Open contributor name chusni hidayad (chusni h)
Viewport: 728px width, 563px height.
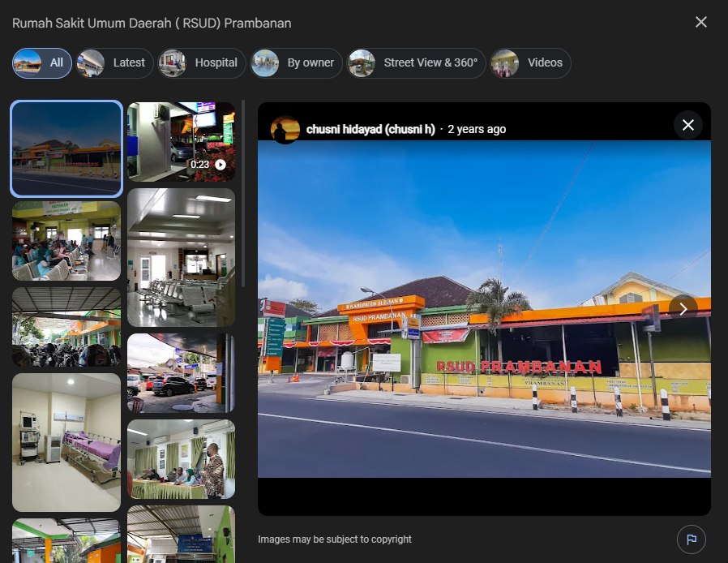pos(370,129)
